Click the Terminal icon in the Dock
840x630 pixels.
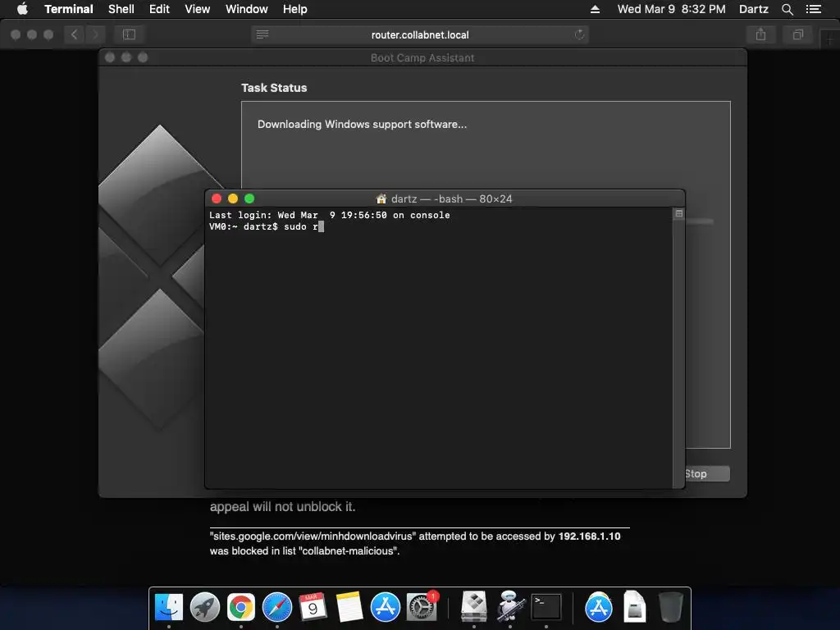[x=546, y=607]
